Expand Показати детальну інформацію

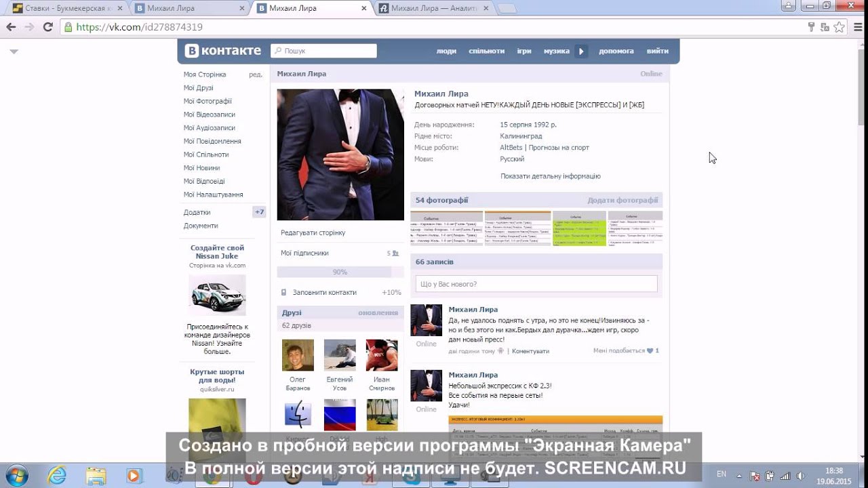pyautogui.click(x=551, y=176)
